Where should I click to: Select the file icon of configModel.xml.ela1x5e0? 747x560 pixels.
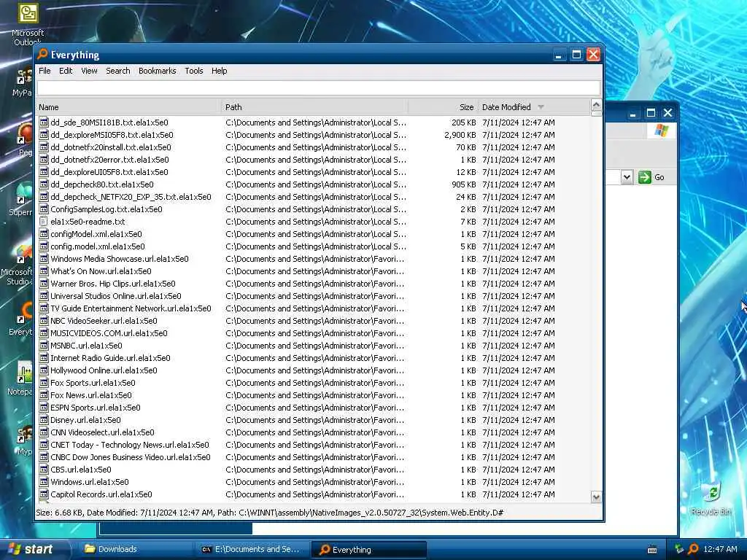[44, 234]
